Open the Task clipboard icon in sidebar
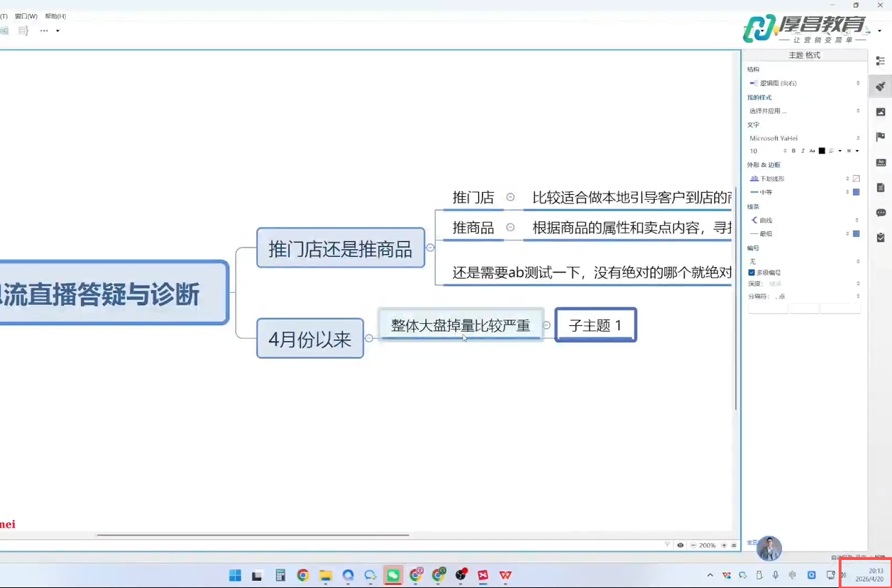The image size is (892, 588). coord(880,238)
